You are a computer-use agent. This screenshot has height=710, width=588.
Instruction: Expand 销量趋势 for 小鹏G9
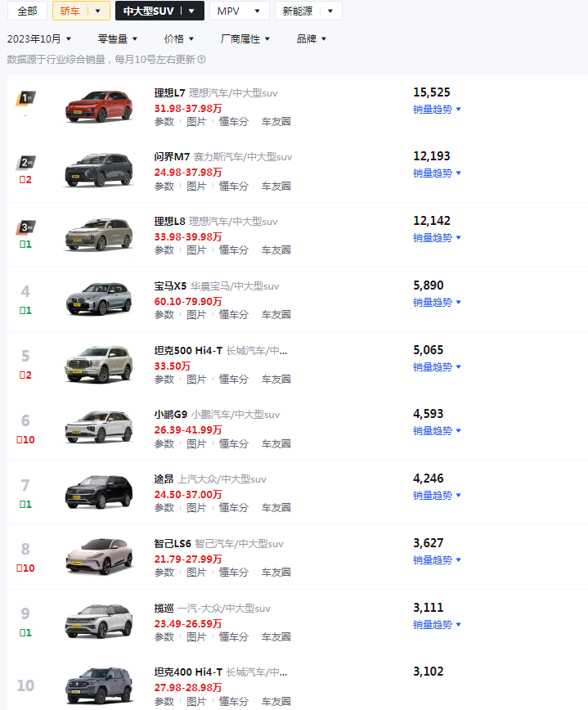[x=437, y=430]
